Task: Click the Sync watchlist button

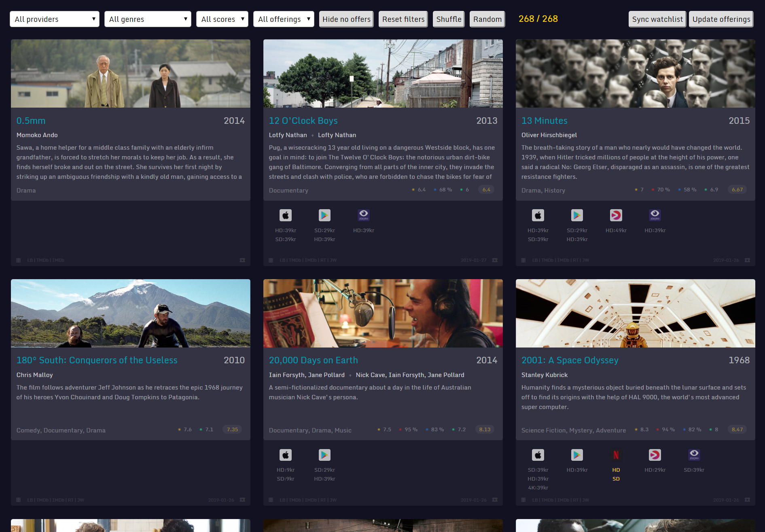Action: click(x=657, y=19)
